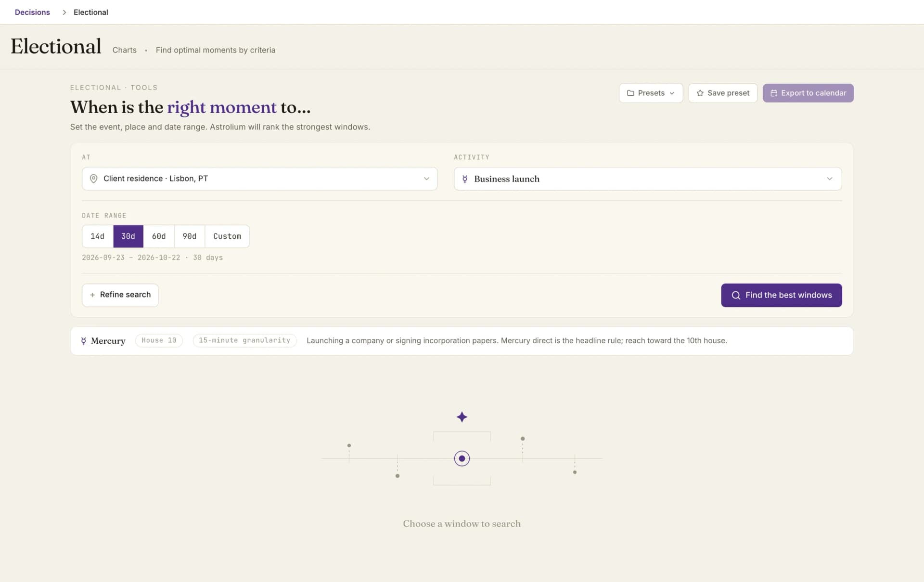
Task: Click the House 10 tag
Action: pyautogui.click(x=159, y=340)
